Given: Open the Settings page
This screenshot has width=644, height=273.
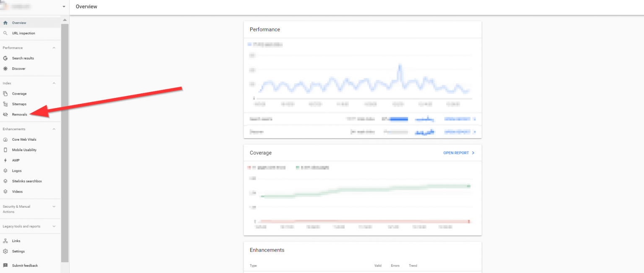Looking at the screenshot, I should pyautogui.click(x=17, y=251).
